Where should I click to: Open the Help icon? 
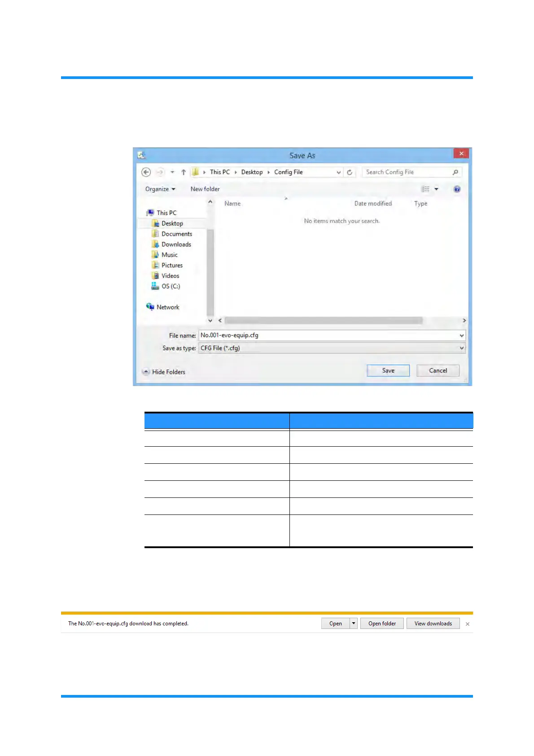(x=457, y=189)
